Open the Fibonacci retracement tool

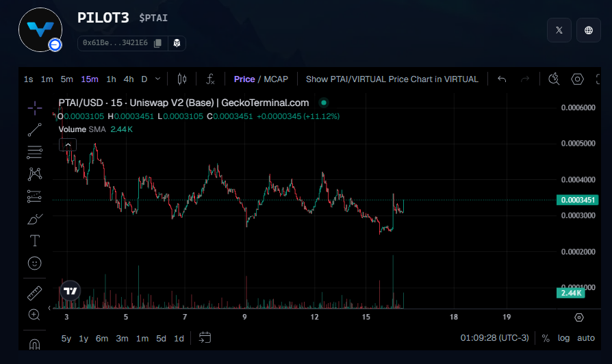point(35,152)
